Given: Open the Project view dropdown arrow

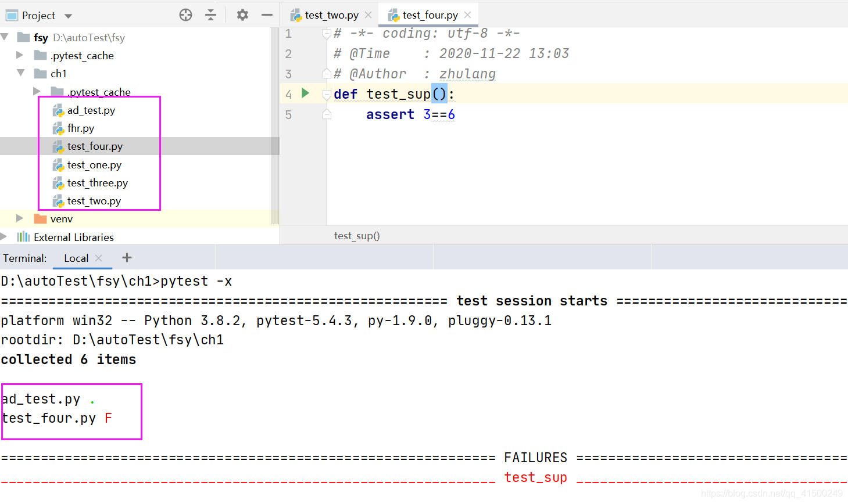Looking at the screenshot, I should pyautogui.click(x=68, y=16).
